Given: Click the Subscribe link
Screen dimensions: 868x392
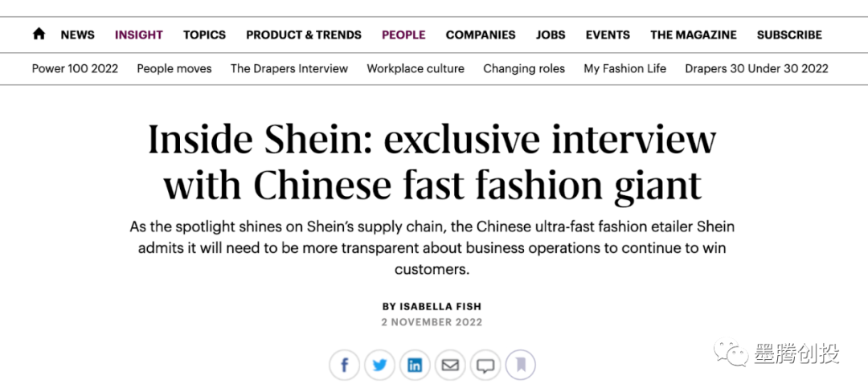Looking at the screenshot, I should (x=789, y=35).
